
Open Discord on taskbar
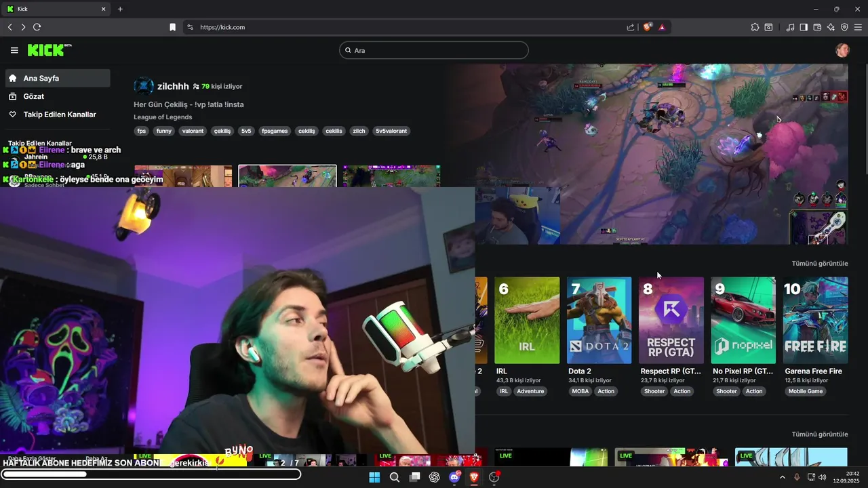(454, 477)
